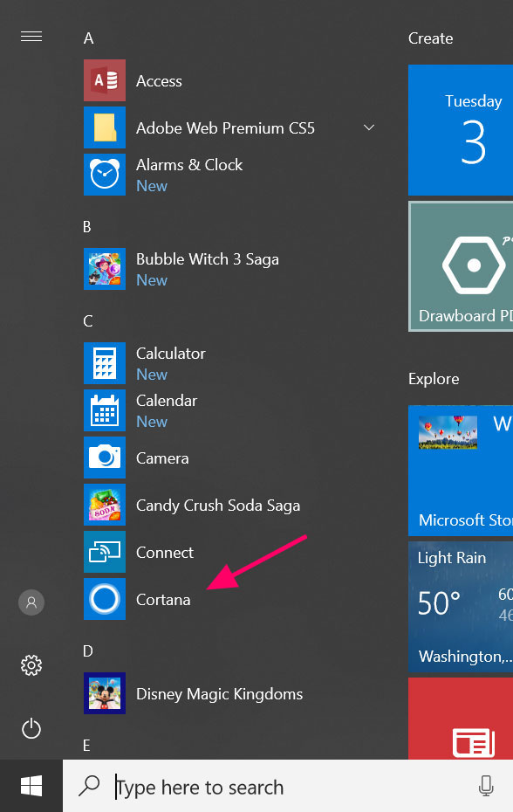This screenshot has width=513, height=812.
Task: Launch Cortana from the circle icon
Action: pyautogui.click(x=105, y=599)
